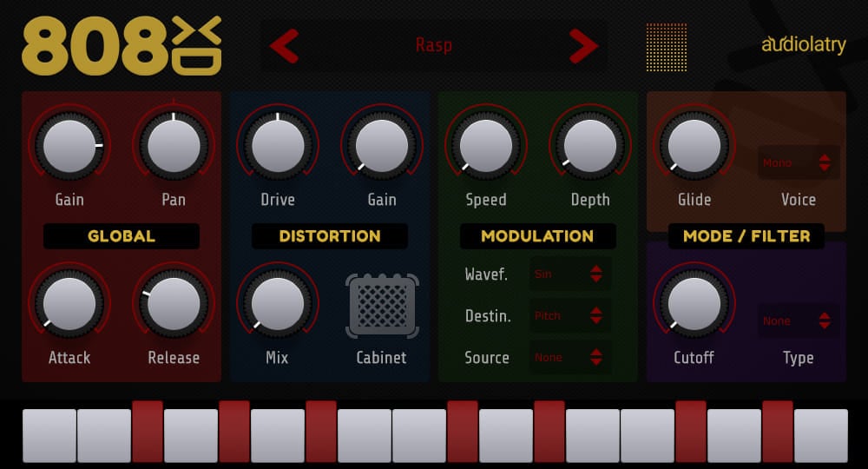Click the Filter Cutoff knob

click(x=694, y=303)
